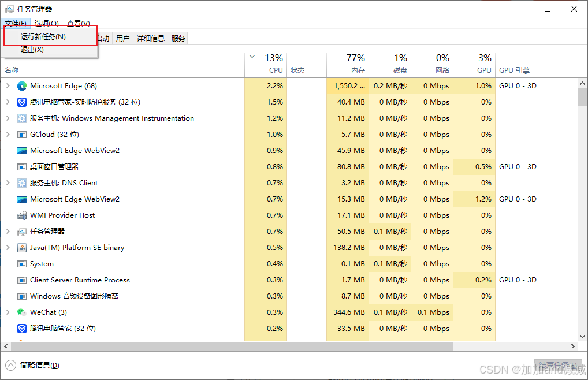Click the 80.8 MB value of 桌面窗口管理器

click(351, 167)
